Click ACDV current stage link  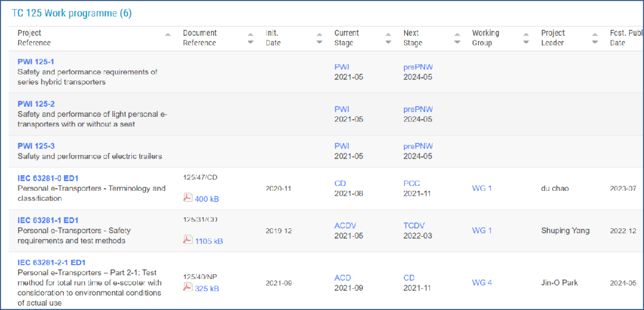pyautogui.click(x=345, y=225)
